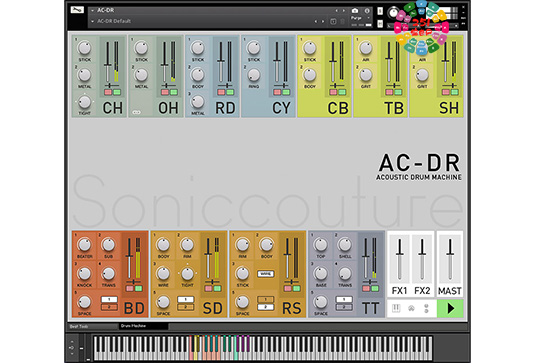Mute the BD channel with red button
Viewport: 535px width, 363px height.
tap(130, 289)
